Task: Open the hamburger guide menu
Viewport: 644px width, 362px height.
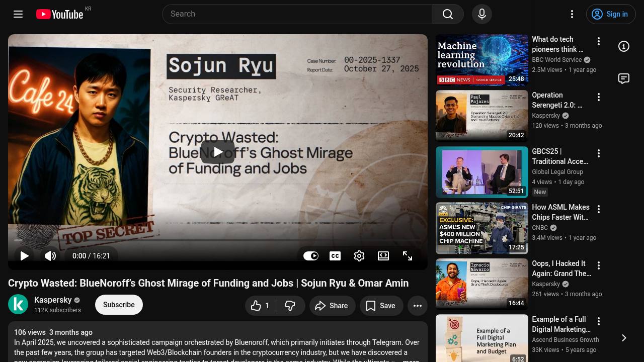Action: [x=18, y=14]
